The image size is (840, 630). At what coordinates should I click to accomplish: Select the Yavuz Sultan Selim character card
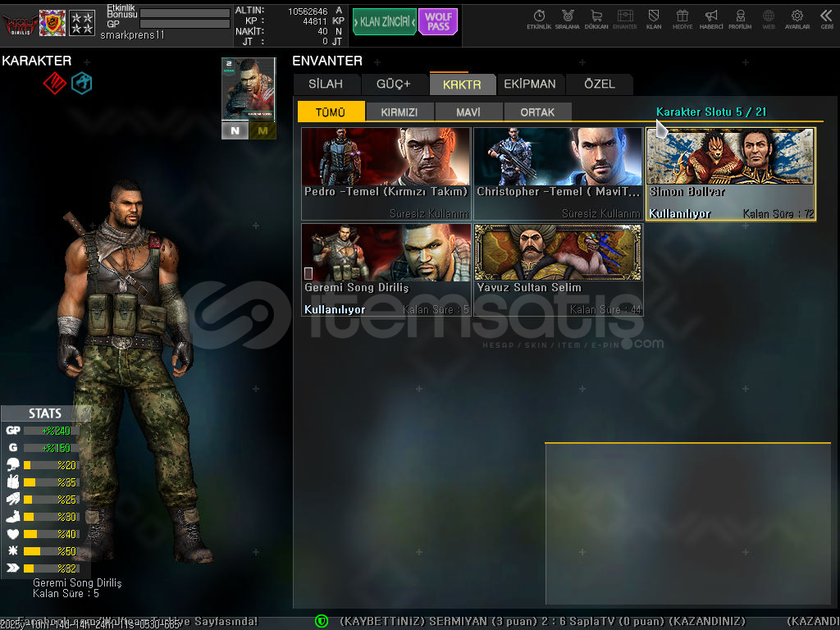[558, 270]
